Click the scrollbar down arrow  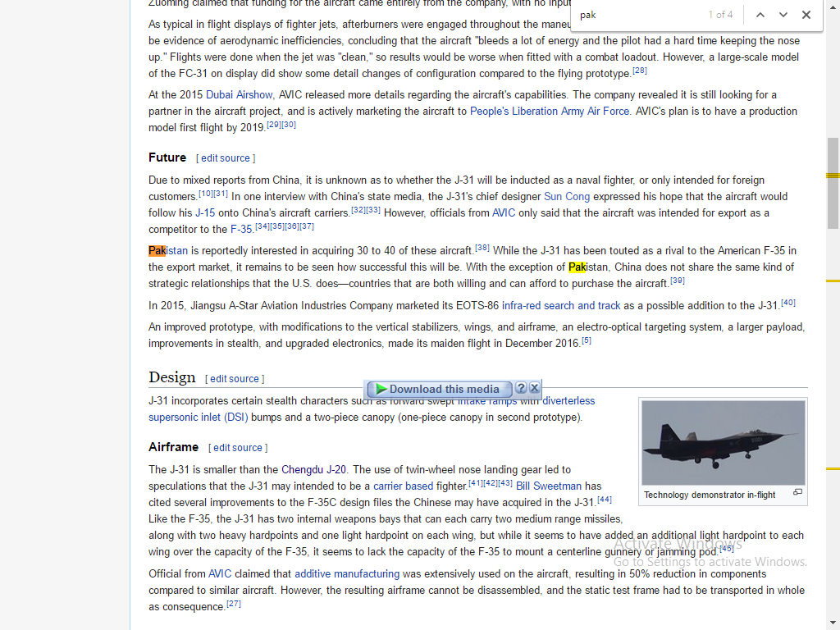833,623
